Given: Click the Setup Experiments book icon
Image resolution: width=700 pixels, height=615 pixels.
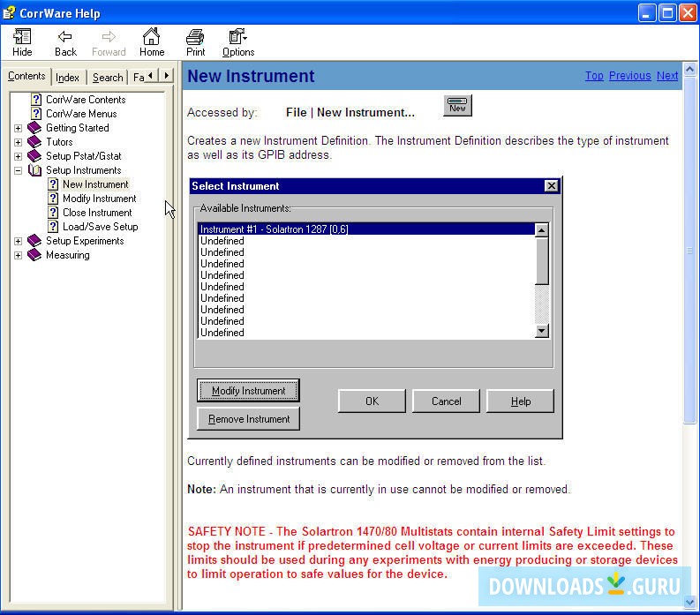Looking at the screenshot, I should click(x=34, y=241).
